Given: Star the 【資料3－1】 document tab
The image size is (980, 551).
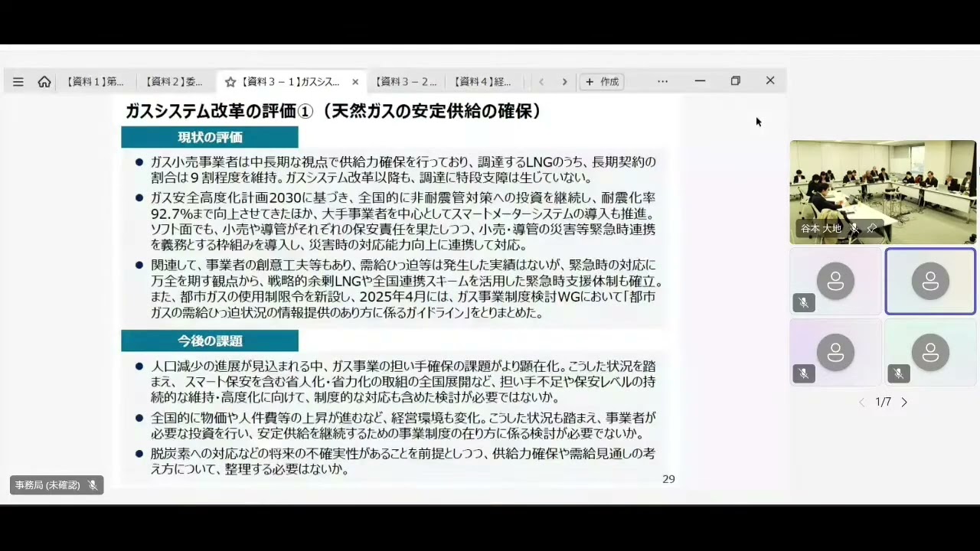Looking at the screenshot, I should (x=230, y=82).
